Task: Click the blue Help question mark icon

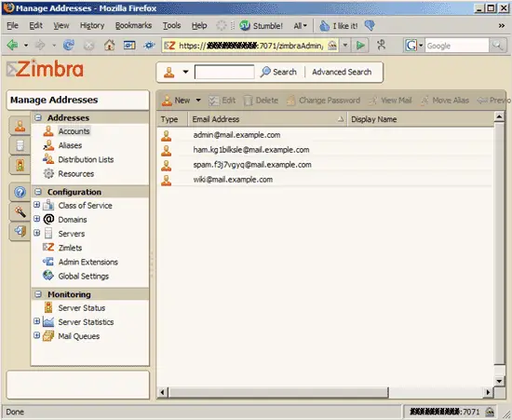Action: pyautogui.click(x=20, y=192)
